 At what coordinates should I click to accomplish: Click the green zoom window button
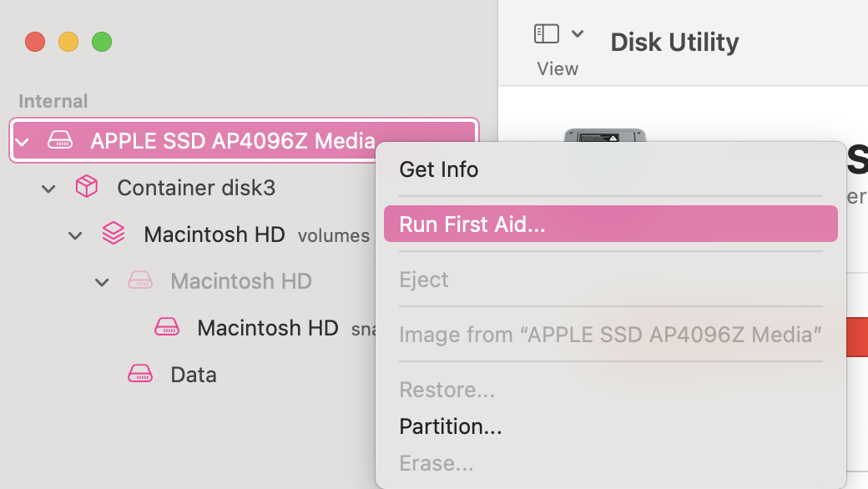click(102, 42)
